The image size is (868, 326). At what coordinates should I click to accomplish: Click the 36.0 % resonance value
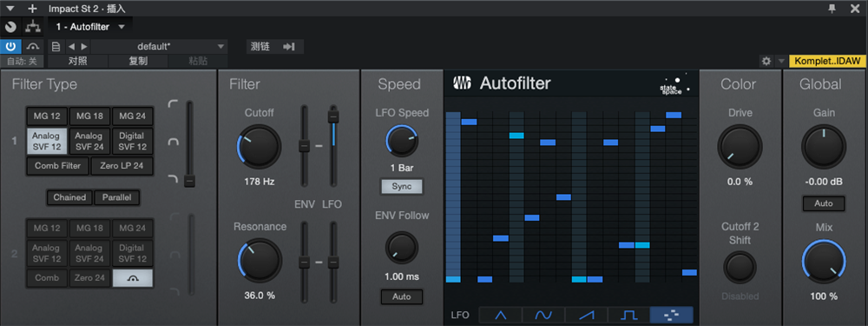(x=260, y=296)
